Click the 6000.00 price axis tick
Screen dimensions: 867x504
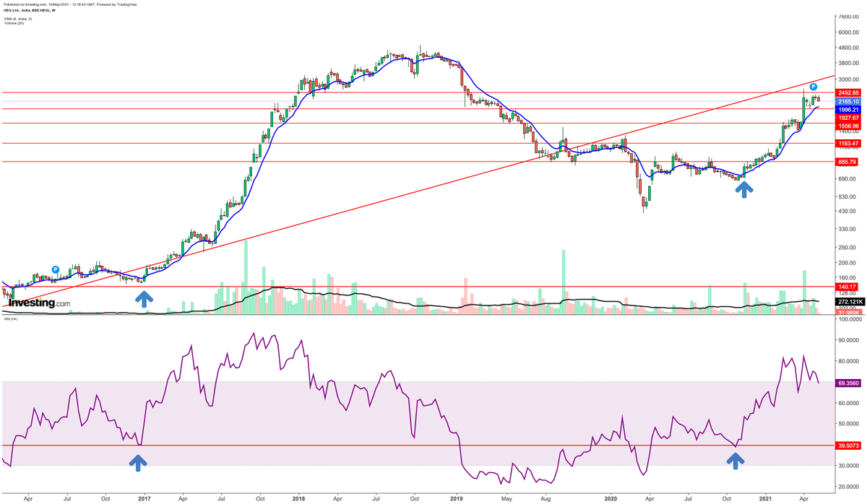click(x=848, y=32)
